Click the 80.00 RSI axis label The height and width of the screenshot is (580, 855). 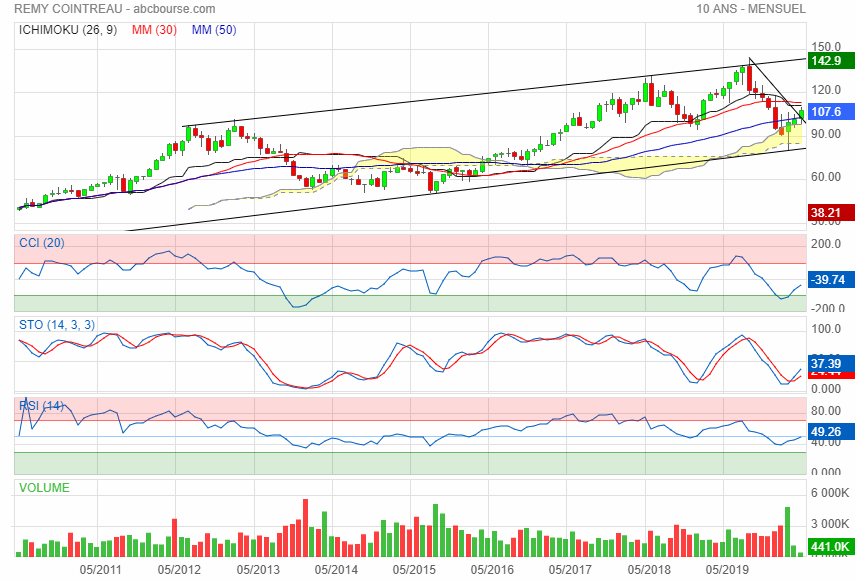(x=826, y=410)
